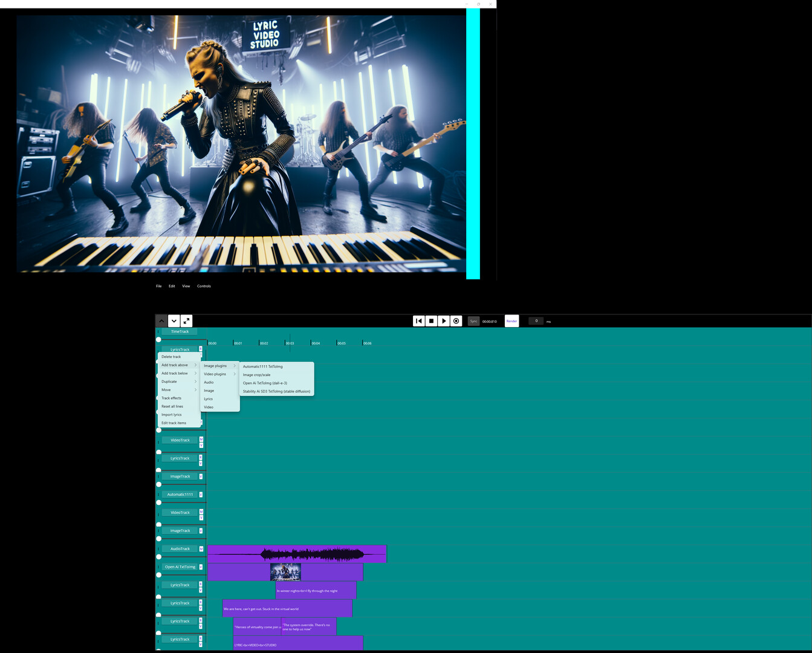Click the white round handle under TimeTrack
This screenshot has width=812, height=653.
(x=159, y=340)
